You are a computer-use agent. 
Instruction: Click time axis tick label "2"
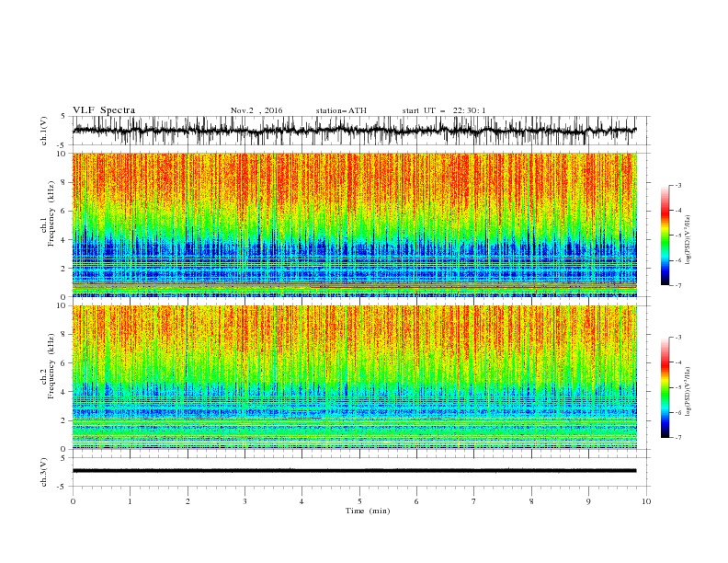click(x=188, y=501)
